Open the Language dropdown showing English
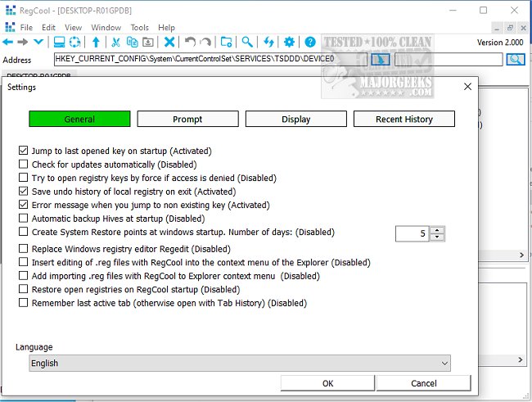Image resolution: width=532 pixels, height=402 pixels. pos(240,363)
